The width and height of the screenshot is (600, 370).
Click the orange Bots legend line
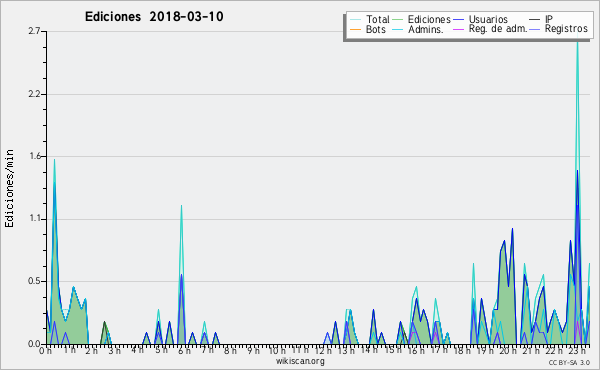[355, 29]
